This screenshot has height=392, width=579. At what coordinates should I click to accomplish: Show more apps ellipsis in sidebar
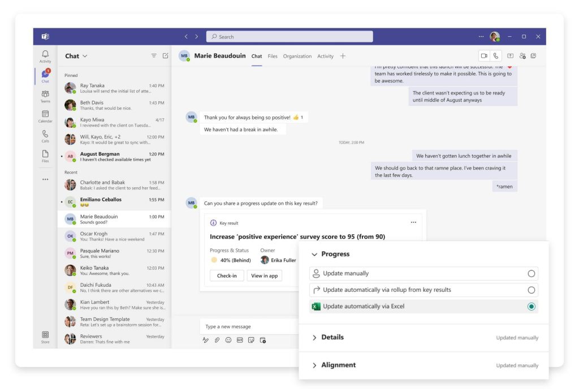point(45,179)
